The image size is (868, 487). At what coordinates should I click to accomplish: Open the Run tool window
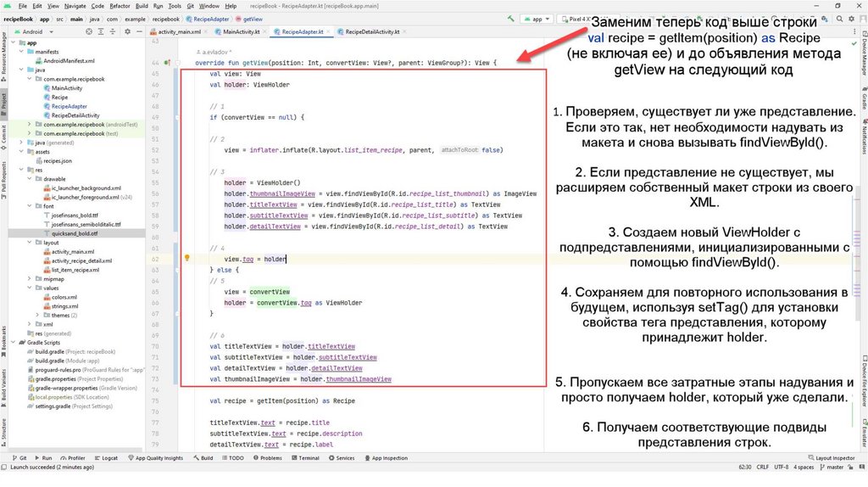click(43, 458)
